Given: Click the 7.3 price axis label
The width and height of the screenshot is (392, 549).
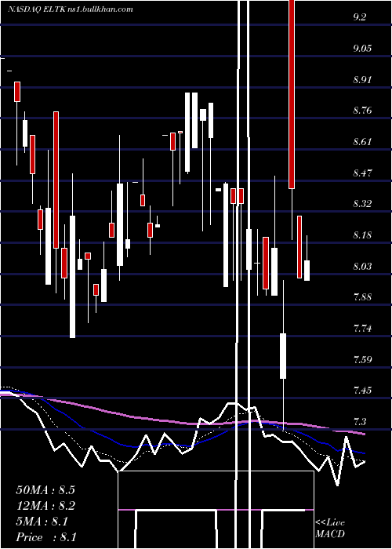Looking at the screenshot, I should pyautogui.click(x=360, y=422).
